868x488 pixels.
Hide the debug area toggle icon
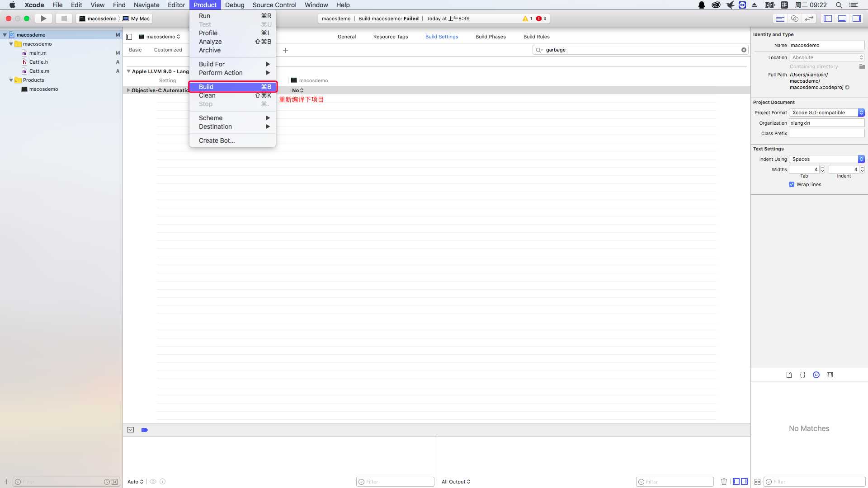click(130, 430)
